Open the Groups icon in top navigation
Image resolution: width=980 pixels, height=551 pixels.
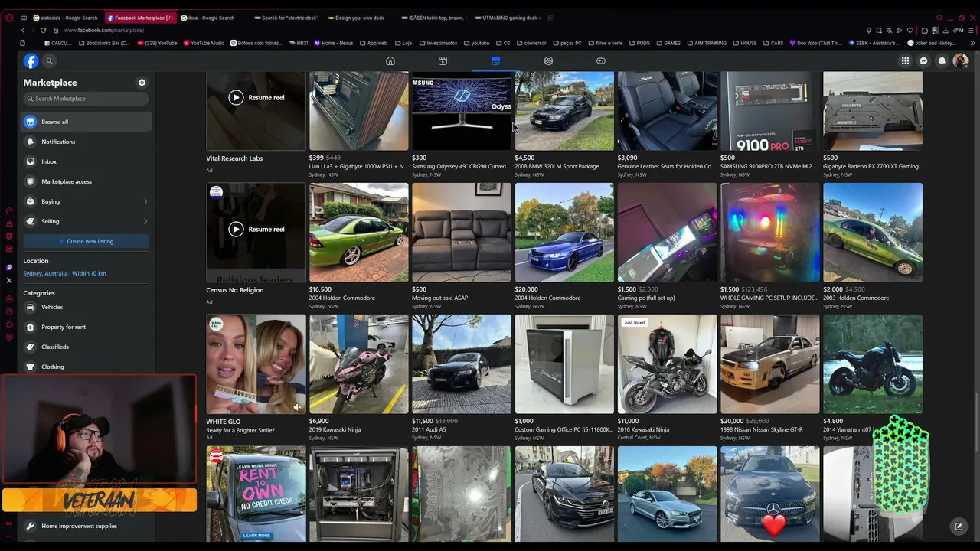(x=548, y=61)
